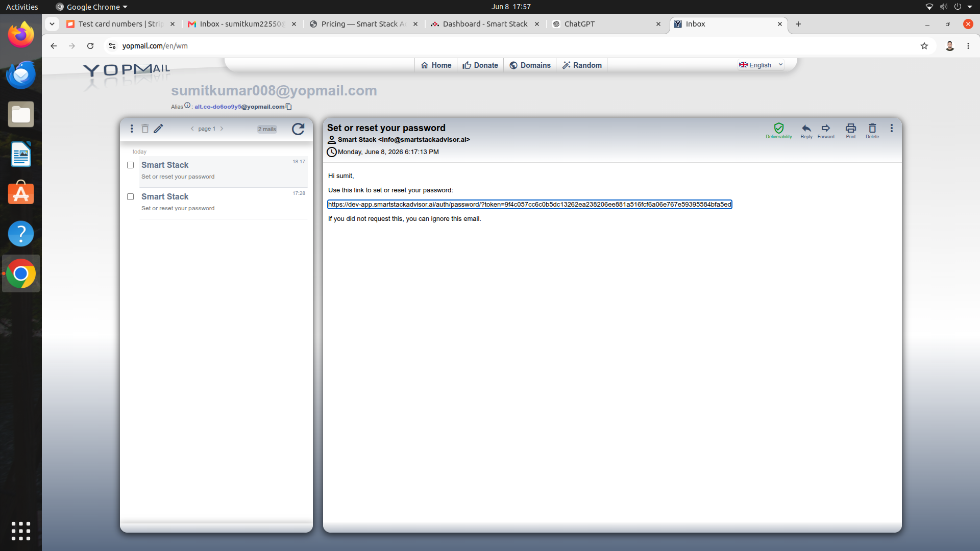Open Chrome profile avatar menu
This screenshot has height=551, width=980.
pos(950,46)
